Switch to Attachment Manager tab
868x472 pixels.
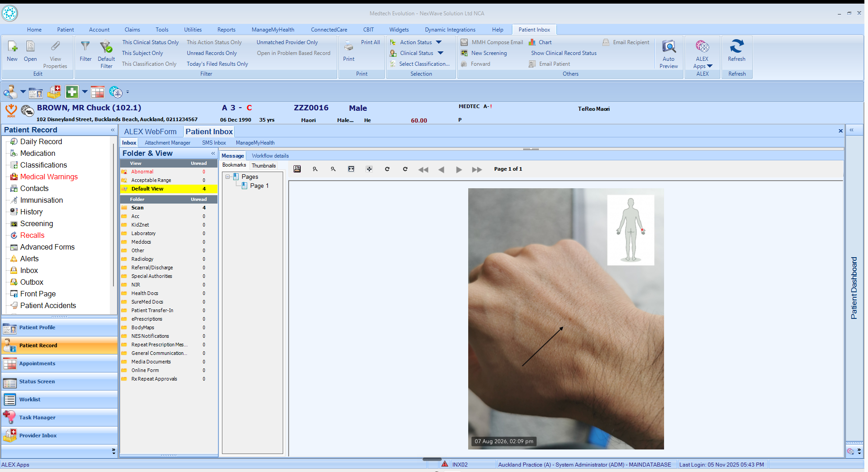[x=167, y=143]
